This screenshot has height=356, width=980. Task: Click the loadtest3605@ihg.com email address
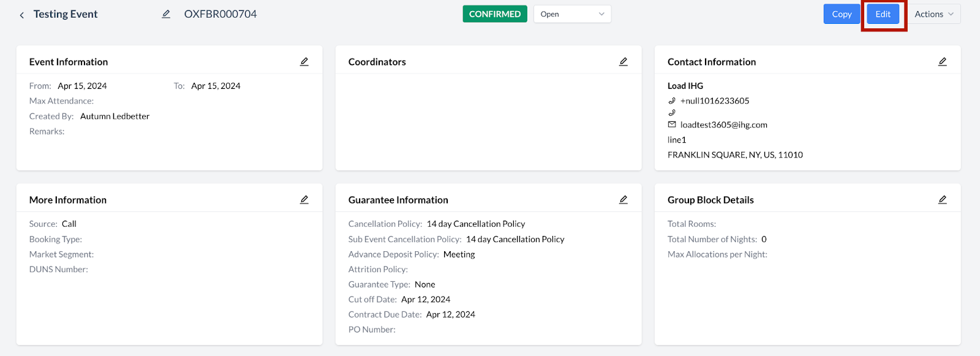point(724,125)
